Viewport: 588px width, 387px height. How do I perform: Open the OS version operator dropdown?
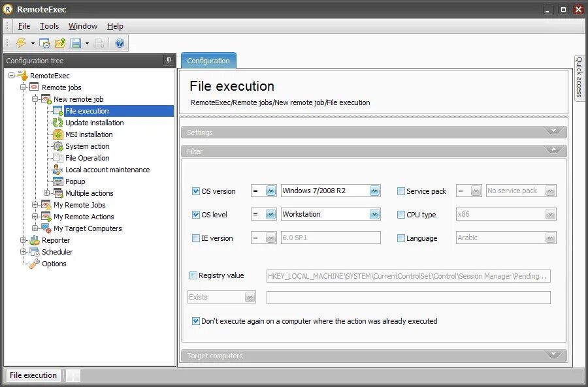point(270,191)
